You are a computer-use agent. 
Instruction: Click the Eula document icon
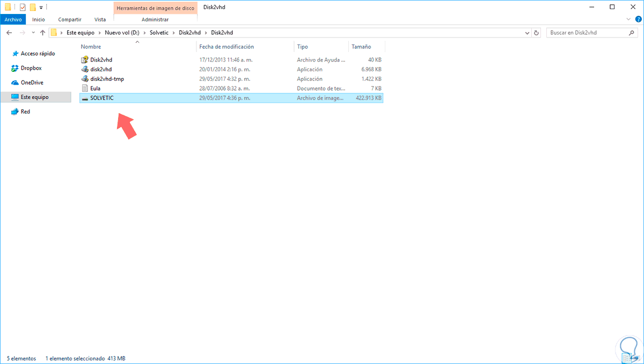(x=85, y=88)
